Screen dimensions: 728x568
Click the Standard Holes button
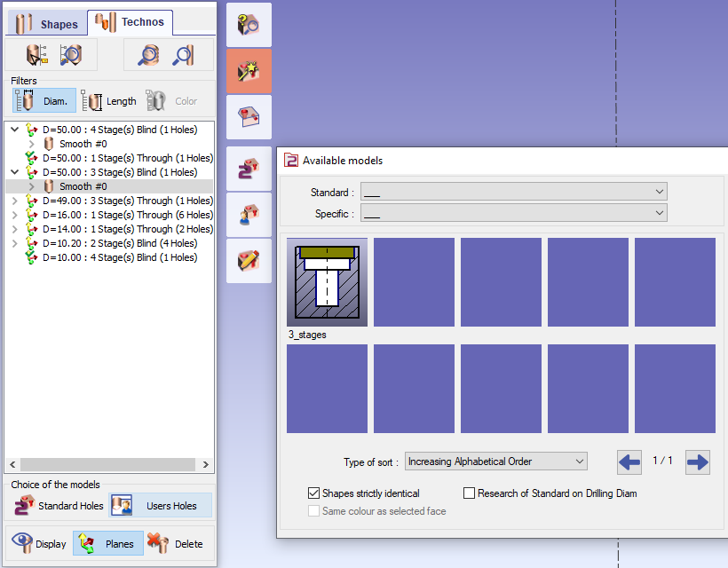pos(58,506)
